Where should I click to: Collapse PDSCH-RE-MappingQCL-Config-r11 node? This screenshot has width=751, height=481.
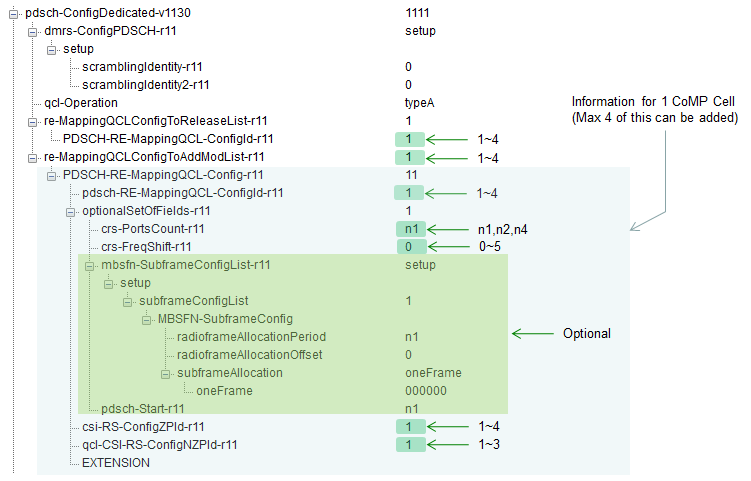52,176
